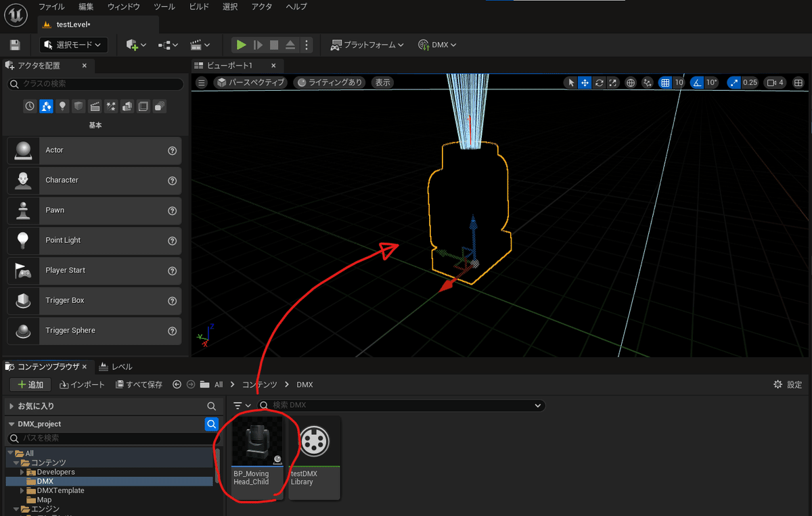
Task: Expand the Developers folder in the tree
Action: 22,472
